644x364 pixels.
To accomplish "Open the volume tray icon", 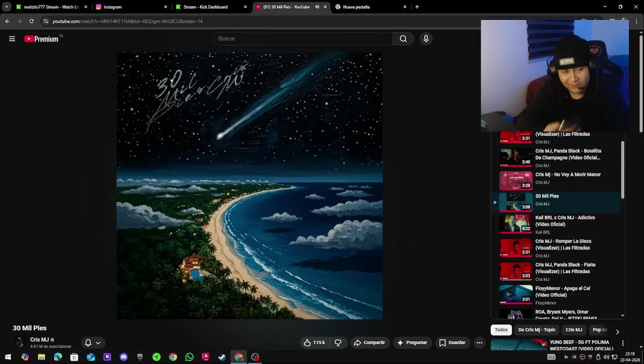I will point(607,357).
